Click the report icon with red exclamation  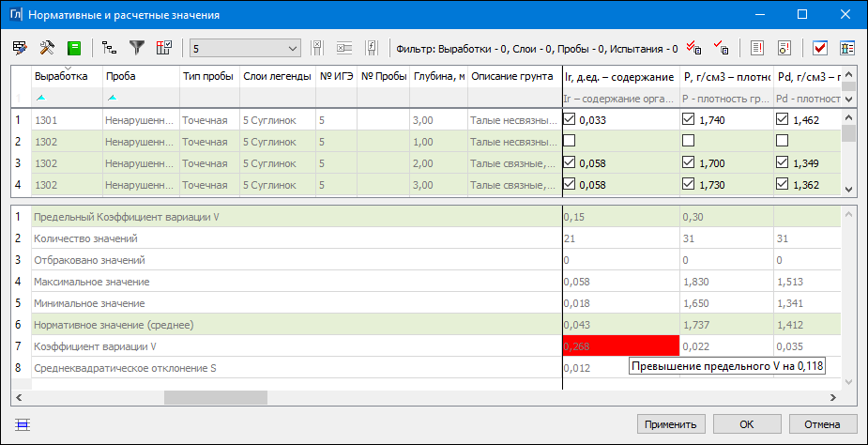(x=756, y=48)
